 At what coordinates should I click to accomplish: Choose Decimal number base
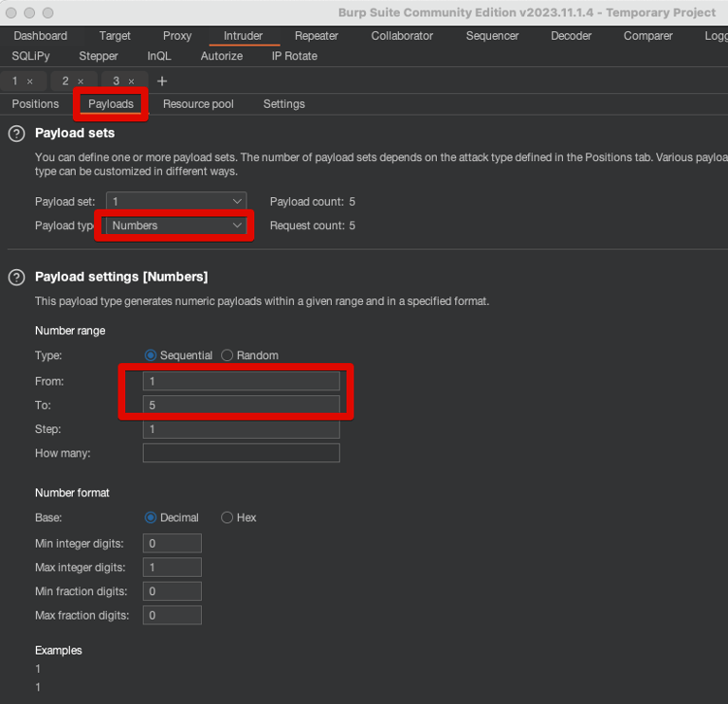coord(151,517)
